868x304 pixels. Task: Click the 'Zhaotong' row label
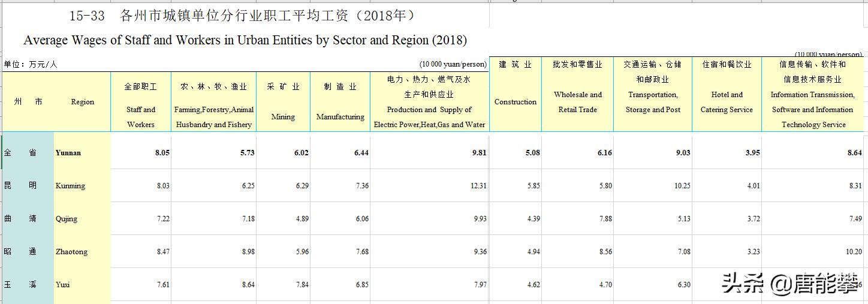click(x=71, y=252)
